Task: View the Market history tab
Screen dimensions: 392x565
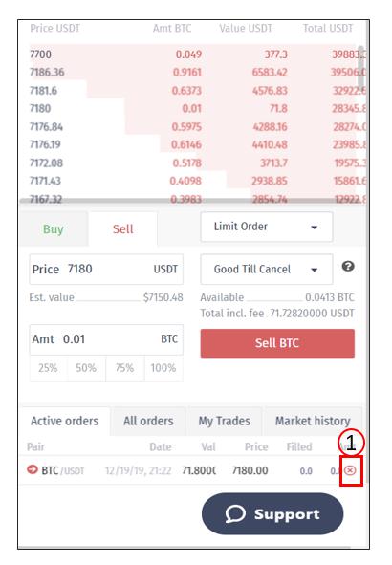Action: click(313, 421)
